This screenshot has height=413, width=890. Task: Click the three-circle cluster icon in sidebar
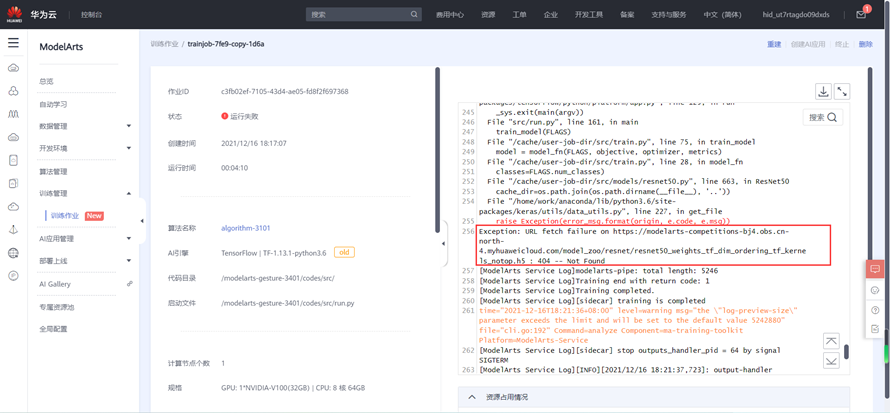[14, 91]
